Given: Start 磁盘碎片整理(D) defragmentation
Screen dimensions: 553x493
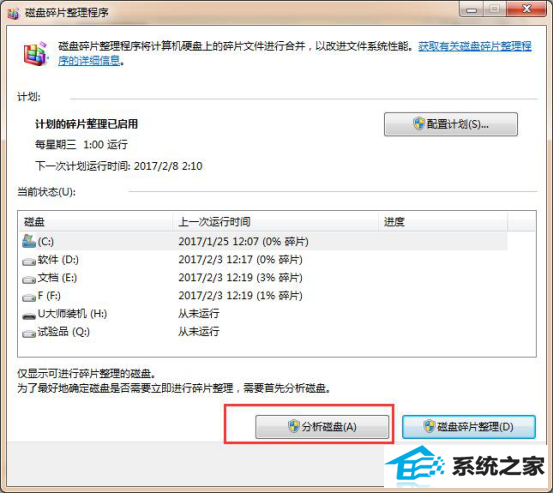Looking at the screenshot, I should click(x=469, y=427).
